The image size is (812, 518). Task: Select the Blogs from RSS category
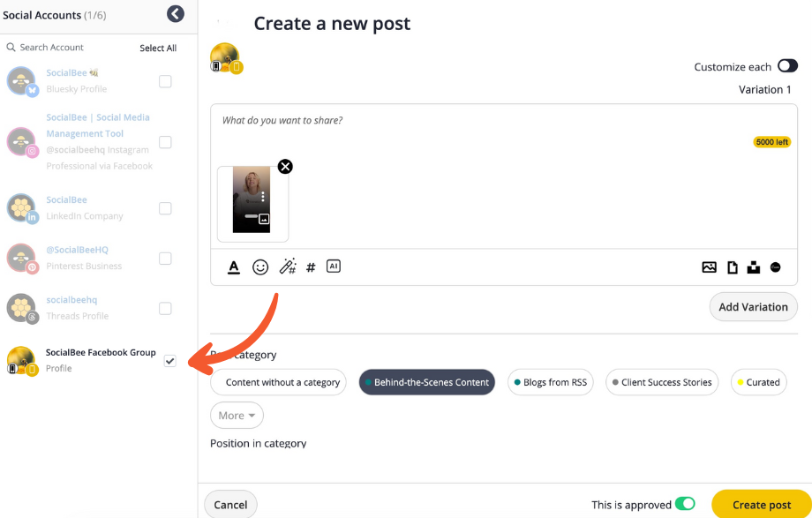point(550,382)
